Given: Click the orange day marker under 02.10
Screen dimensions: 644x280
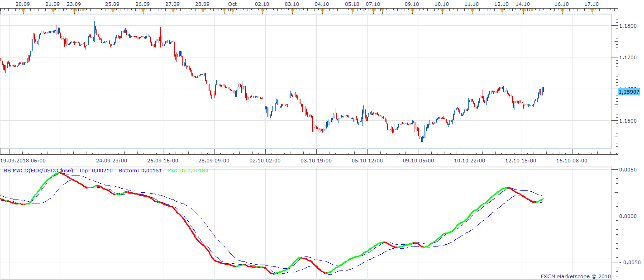Looking at the screenshot, I should 262,10.
